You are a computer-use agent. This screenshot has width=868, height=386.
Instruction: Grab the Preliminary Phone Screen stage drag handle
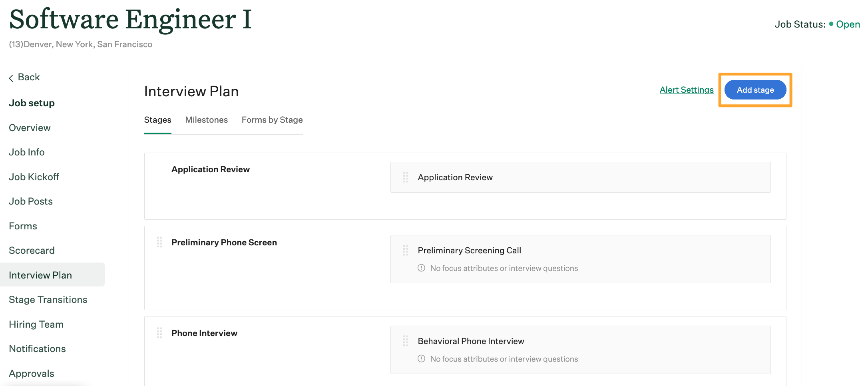click(x=159, y=242)
